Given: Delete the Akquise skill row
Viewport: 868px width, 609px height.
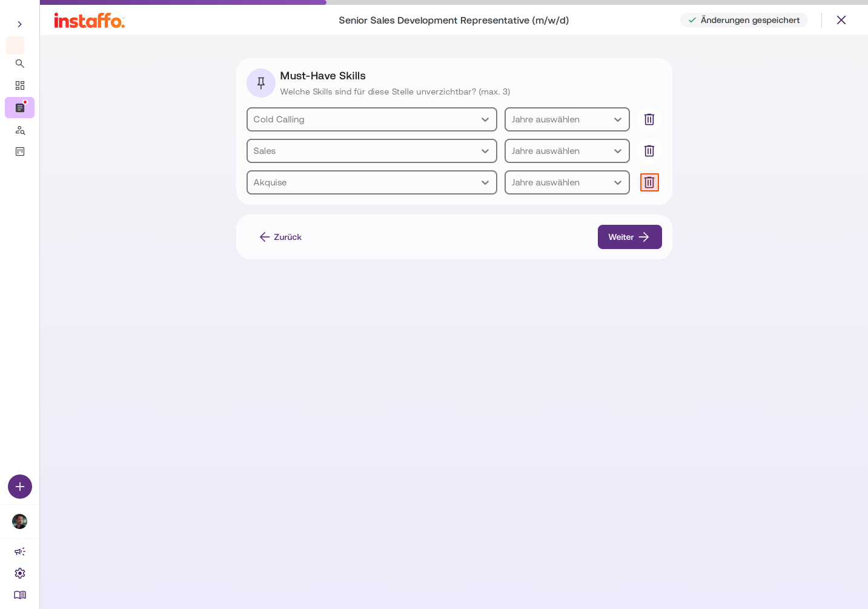Looking at the screenshot, I should point(649,182).
